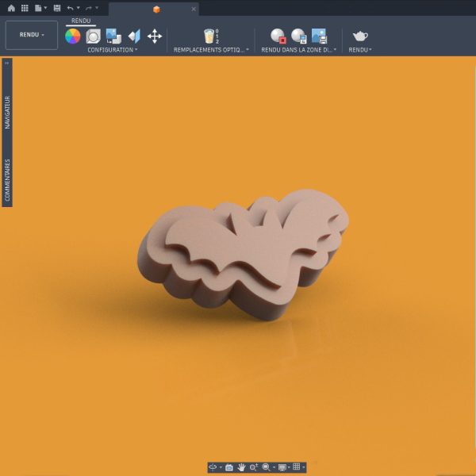The image size is (476, 476).
Task: Open the Decal image tool
Action: coord(113,36)
